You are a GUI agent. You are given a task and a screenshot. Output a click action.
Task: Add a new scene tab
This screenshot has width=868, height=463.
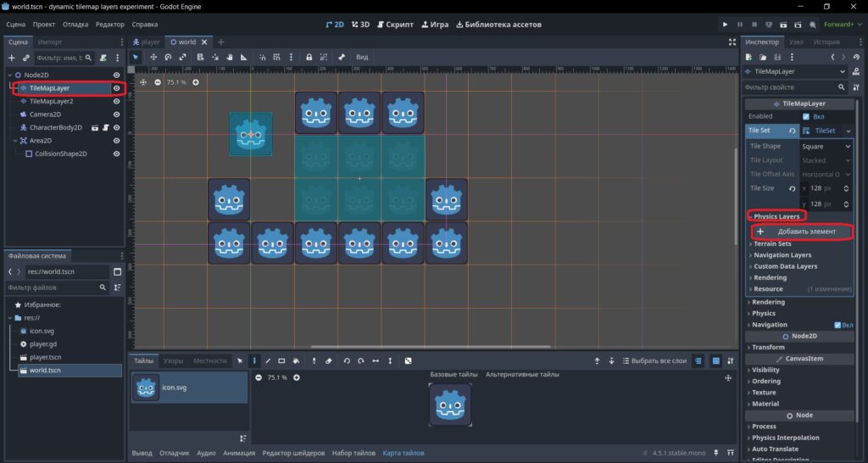(221, 42)
